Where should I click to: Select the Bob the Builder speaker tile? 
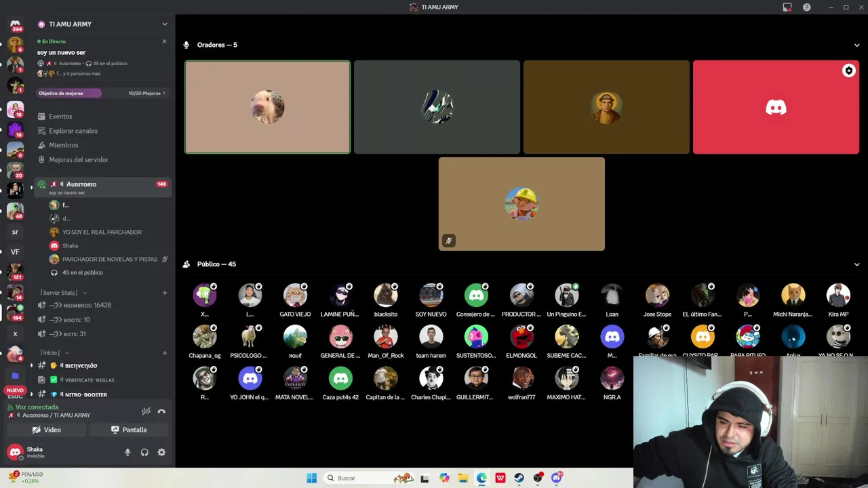521,204
